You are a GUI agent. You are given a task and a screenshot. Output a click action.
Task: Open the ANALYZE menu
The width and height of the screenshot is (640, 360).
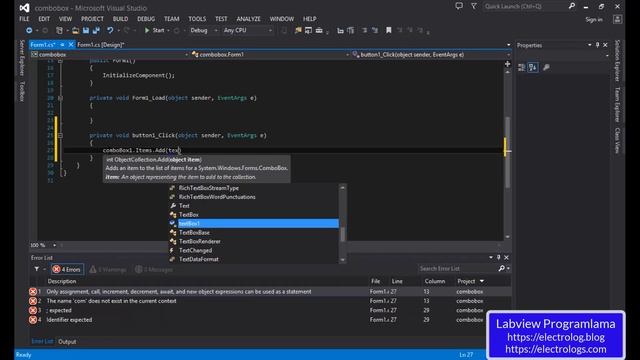pos(249,19)
